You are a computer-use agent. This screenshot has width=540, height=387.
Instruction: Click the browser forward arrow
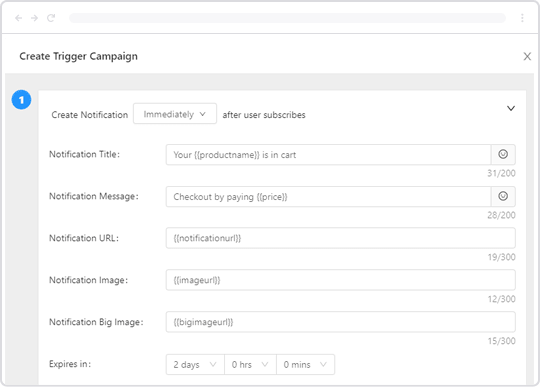point(34,18)
